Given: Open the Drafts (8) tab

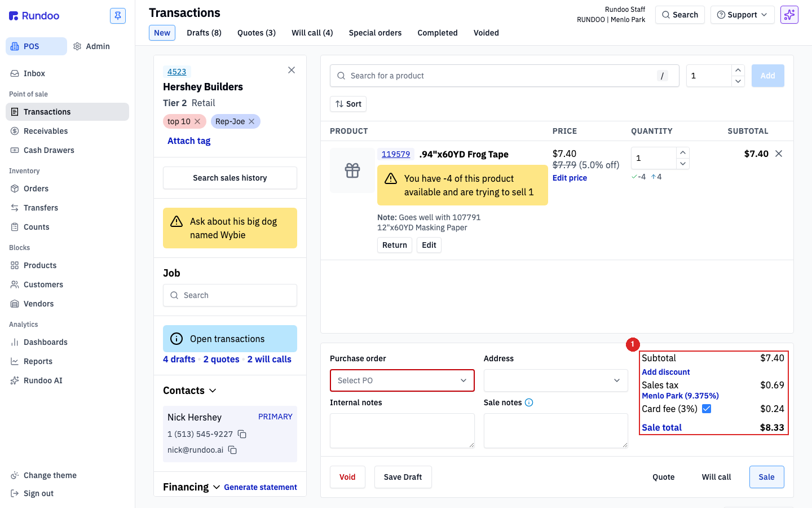Looking at the screenshot, I should pyautogui.click(x=204, y=33).
